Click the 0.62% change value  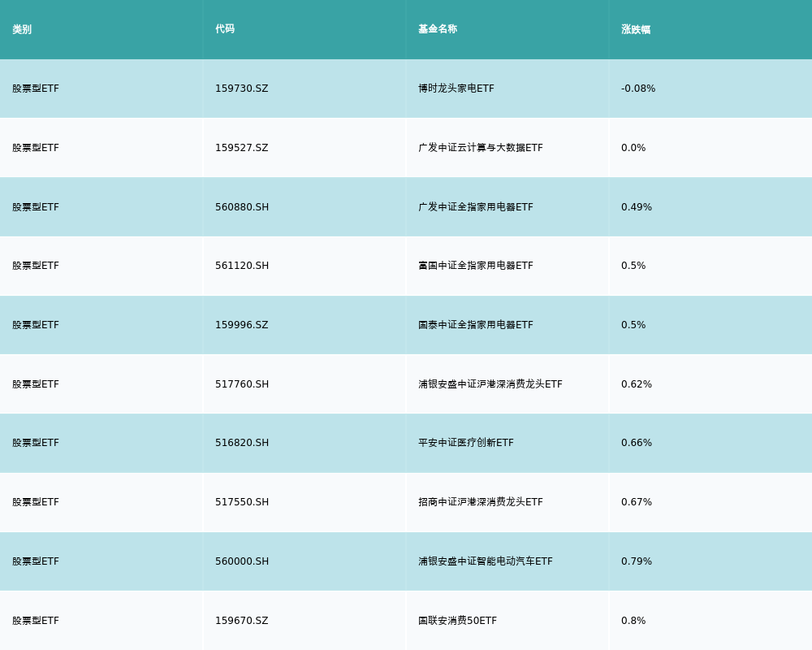point(637,384)
